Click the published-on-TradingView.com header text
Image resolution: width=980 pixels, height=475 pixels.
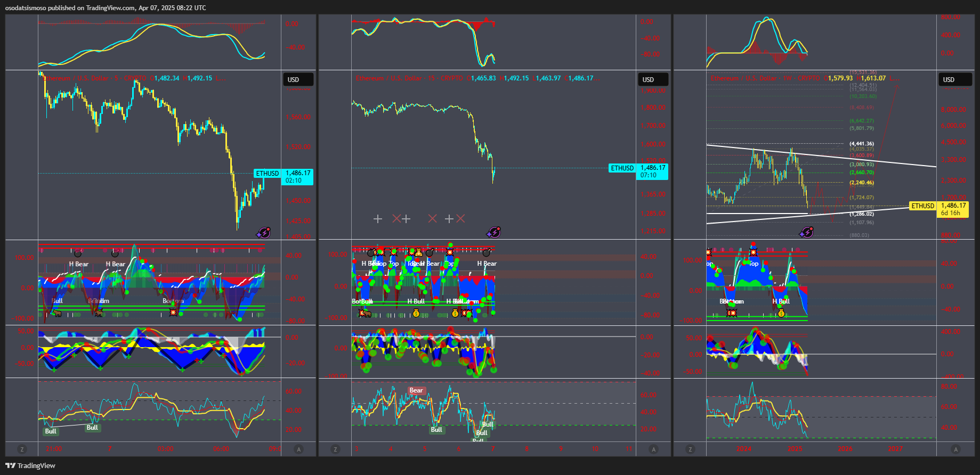106,8
